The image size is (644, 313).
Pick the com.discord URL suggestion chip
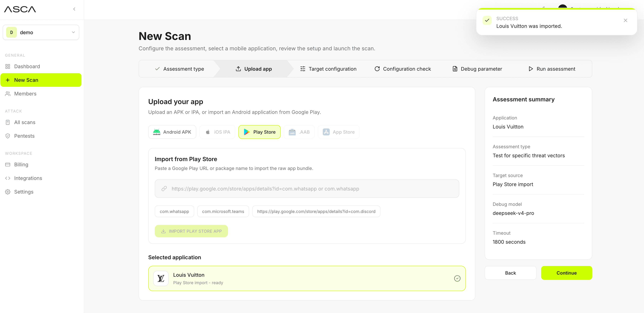[316, 211]
